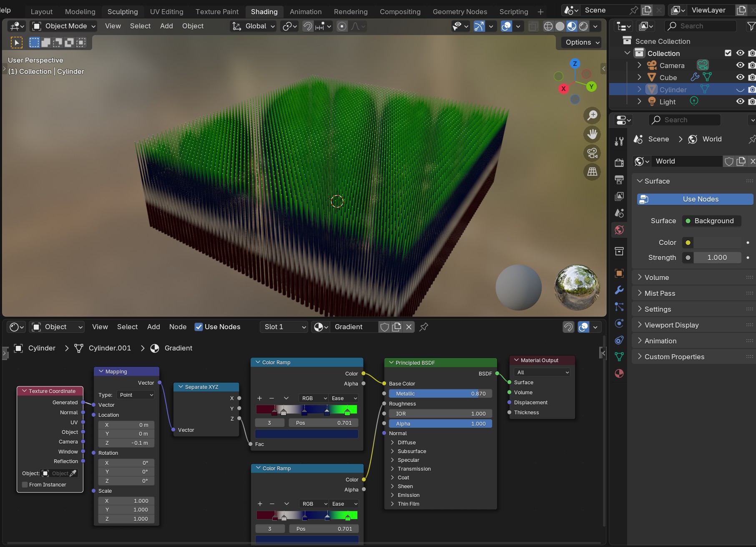Toggle camera view icon in viewport

pos(592,153)
